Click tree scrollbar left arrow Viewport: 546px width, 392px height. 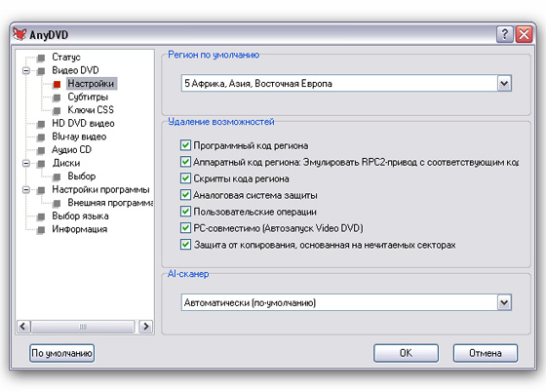click(x=23, y=327)
